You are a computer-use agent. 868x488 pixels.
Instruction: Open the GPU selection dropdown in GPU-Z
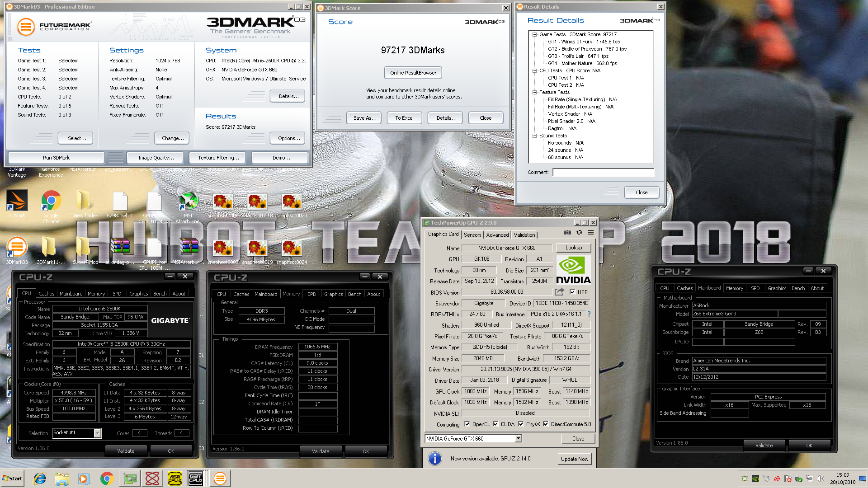pyautogui.click(x=518, y=438)
